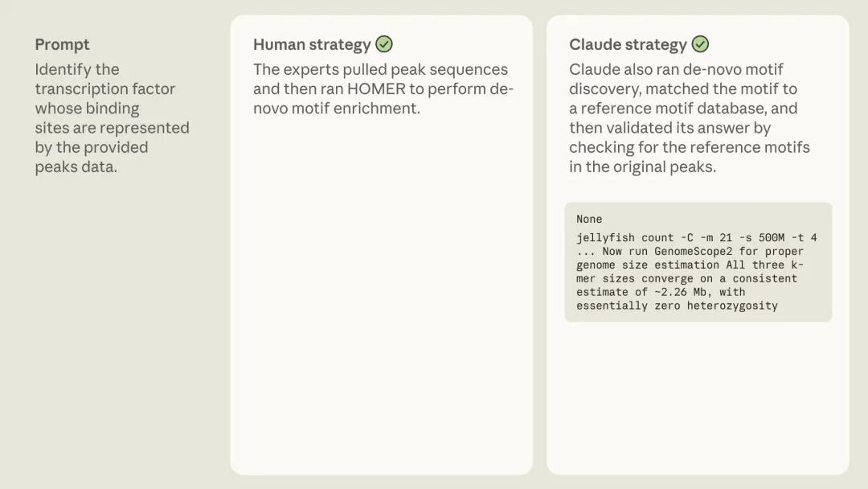Click the blank area of Human strategy card
Image resolution: width=868 pixels, height=489 pixels.
click(x=381, y=306)
